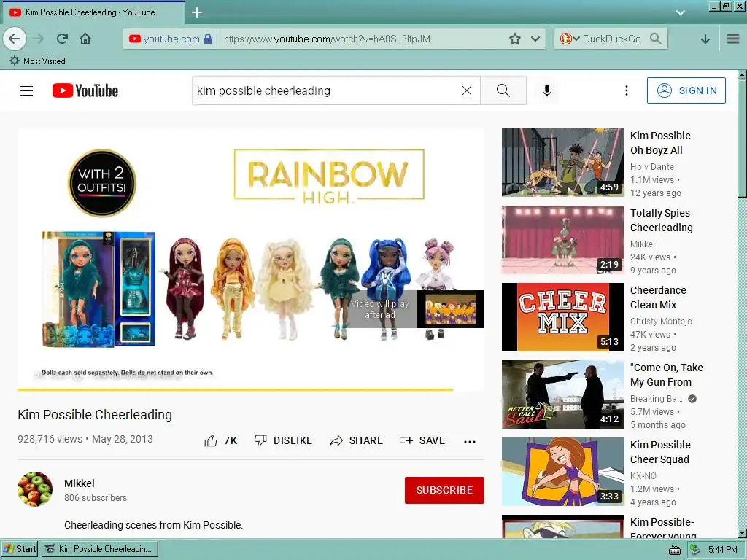This screenshot has height=560, width=747.
Task: Click the KX-N0 channel name
Action: (x=643, y=475)
